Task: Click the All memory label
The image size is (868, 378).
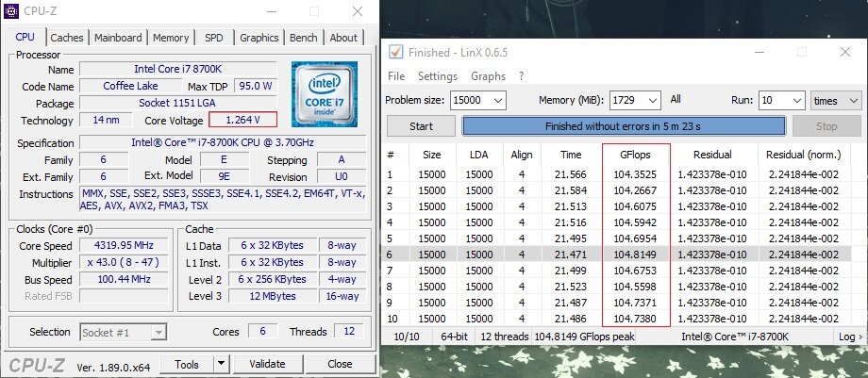Action: point(676,100)
